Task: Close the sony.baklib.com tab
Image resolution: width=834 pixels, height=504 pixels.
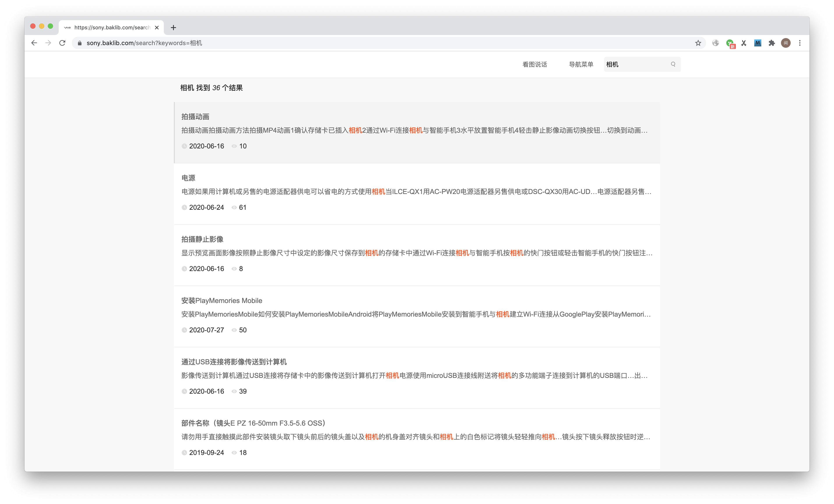Action: pyautogui.click(x=157, y=28)
